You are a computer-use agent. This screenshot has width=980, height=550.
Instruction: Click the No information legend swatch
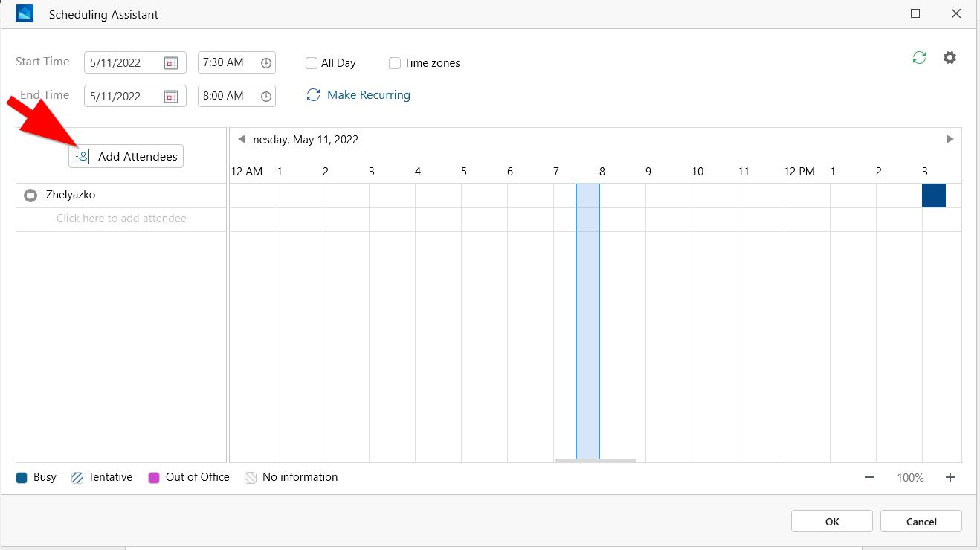(251, 478)
